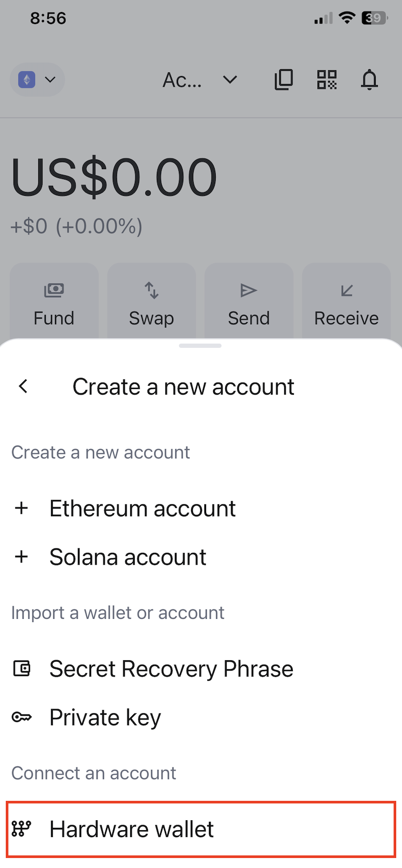Tap the bottom sheet drag handle
The image size is (402, 868).
point(200,346)
